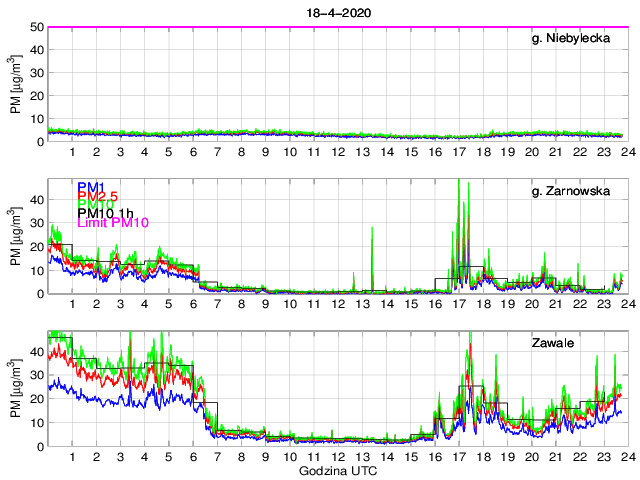The width and height of the screenshot is (640, 480).
Task: Click the y-axis PM label of the Zarnowska plot
Action: (15, 236)
